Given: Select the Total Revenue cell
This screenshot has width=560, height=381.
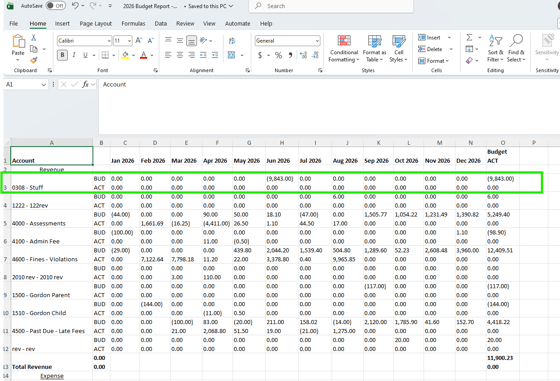Looking at the screenshot, I should coord(52,362).
